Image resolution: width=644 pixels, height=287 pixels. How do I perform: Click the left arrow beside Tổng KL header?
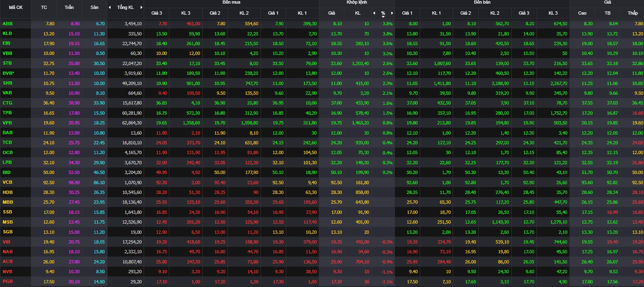pos(110,7)
